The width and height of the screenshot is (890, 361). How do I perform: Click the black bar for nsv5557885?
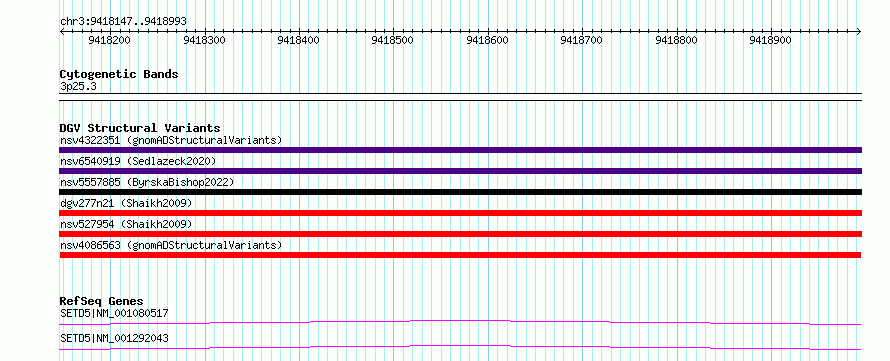click(x=460, y=192)
